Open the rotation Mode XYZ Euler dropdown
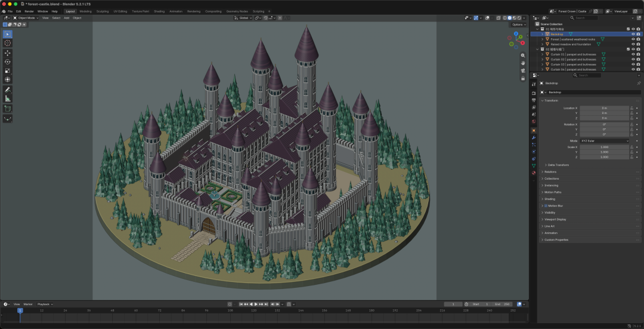The height and width of the screenshot is (329, 644). coord(604,141)
